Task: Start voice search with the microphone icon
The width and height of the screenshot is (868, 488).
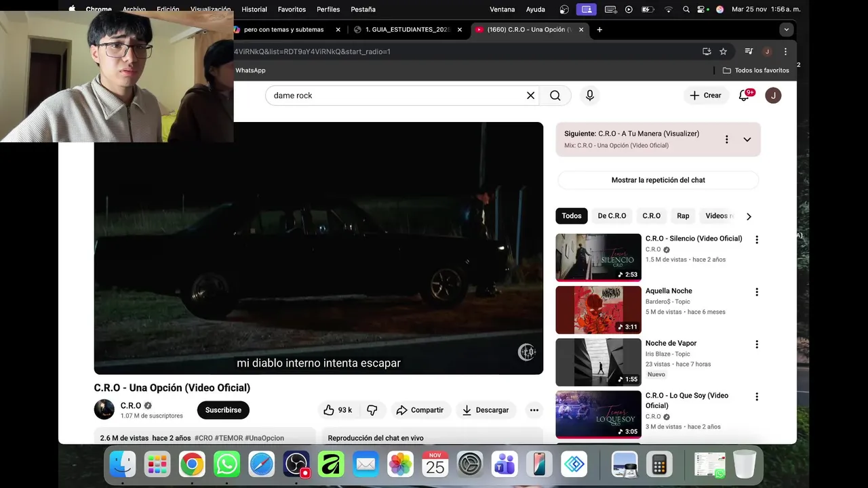Action: coord(590,96)
